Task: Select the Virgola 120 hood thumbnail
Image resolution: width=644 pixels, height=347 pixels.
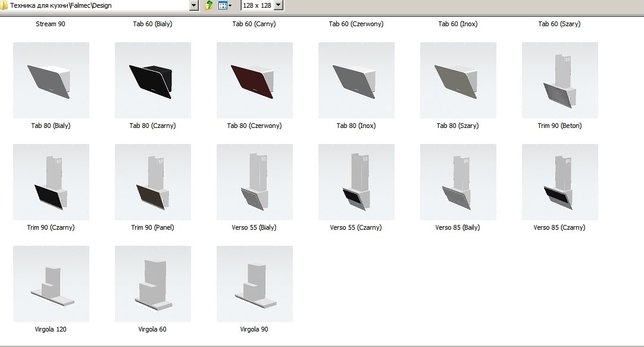Action: [x=51, y=284]
